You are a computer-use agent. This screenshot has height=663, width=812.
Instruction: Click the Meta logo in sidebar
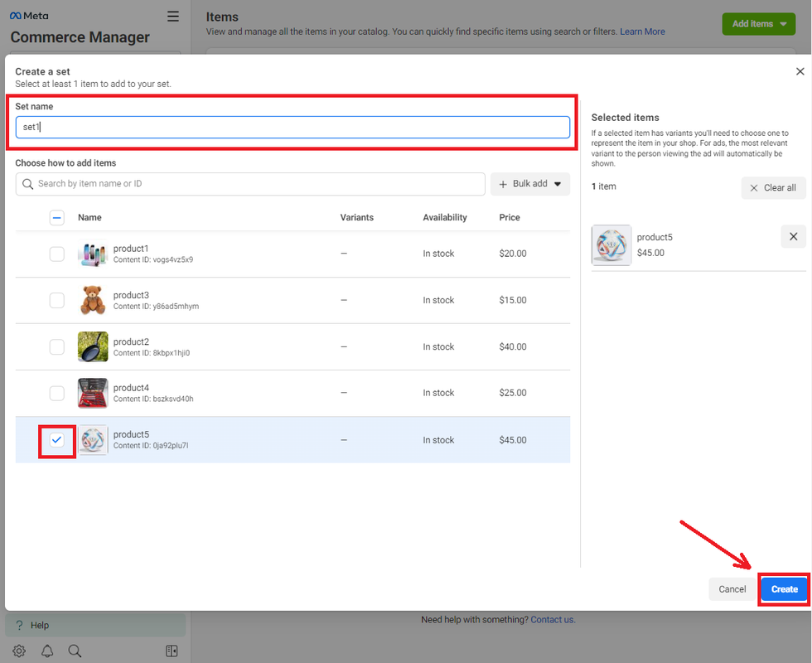point(29,16)
